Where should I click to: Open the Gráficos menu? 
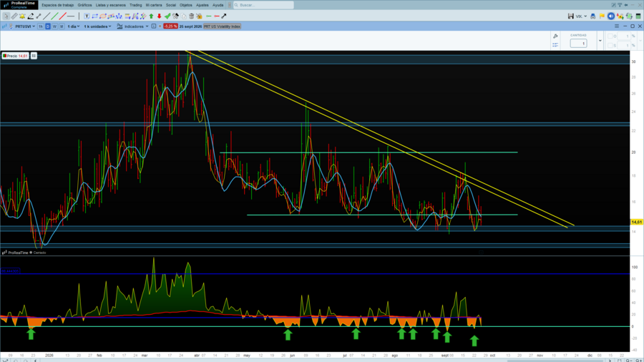pos(84,5)
